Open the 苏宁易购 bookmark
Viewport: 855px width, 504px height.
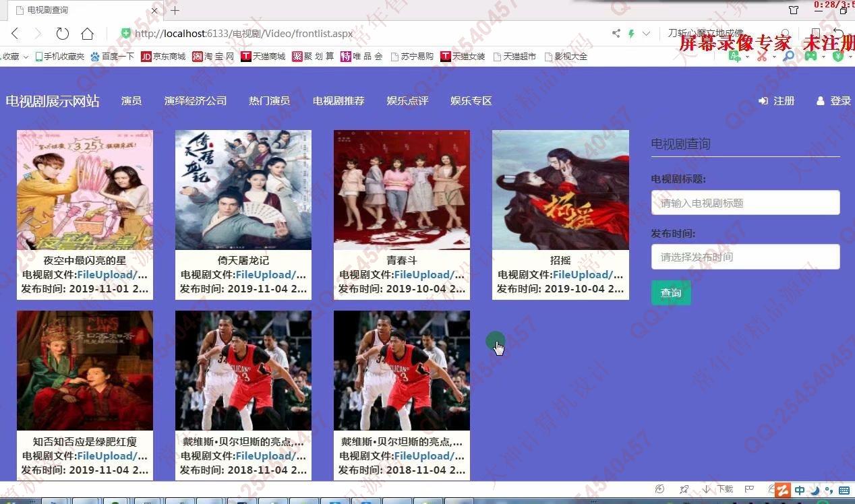411,57
